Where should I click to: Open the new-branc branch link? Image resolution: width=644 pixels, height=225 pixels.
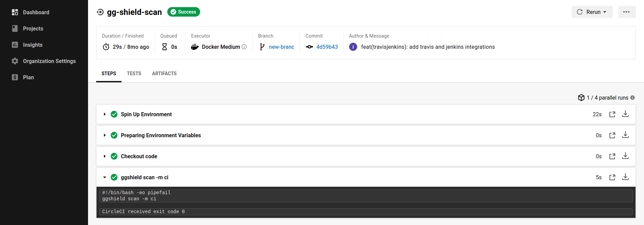tap(281, 47)
